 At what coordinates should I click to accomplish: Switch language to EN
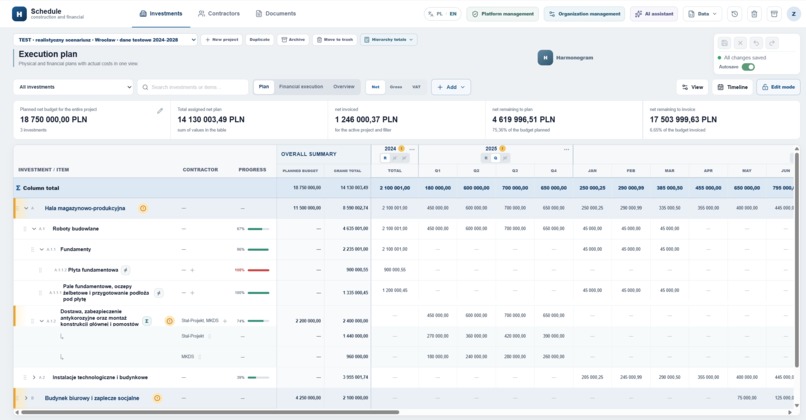pos(453,14)
